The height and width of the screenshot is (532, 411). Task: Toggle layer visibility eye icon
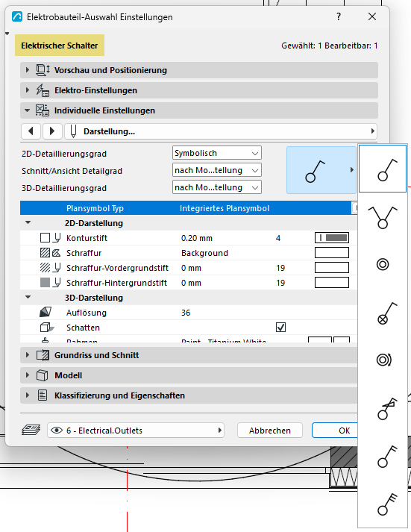tap(56, 431)
